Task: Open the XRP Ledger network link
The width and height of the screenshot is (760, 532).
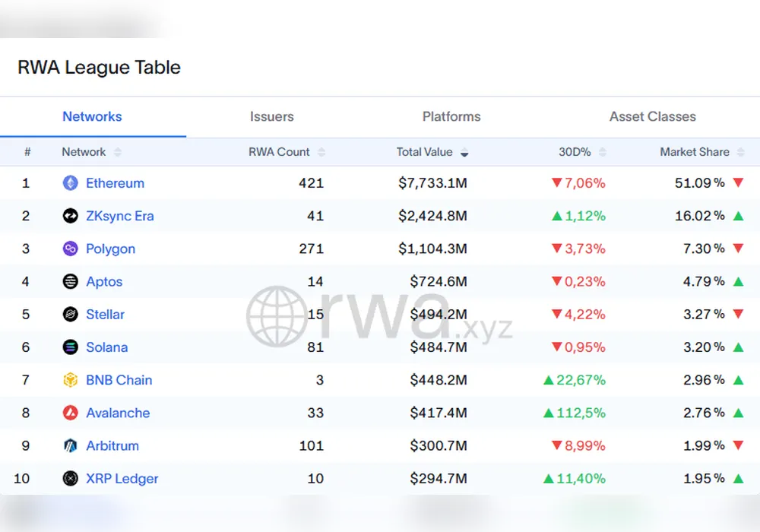Action: pyautogui.click(x=122, y=479)
